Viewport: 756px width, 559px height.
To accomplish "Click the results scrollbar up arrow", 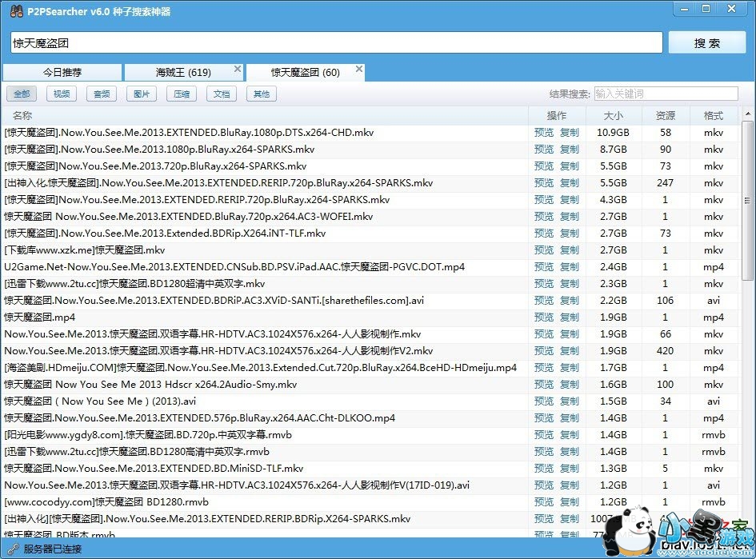I will [x=749, y=113].
